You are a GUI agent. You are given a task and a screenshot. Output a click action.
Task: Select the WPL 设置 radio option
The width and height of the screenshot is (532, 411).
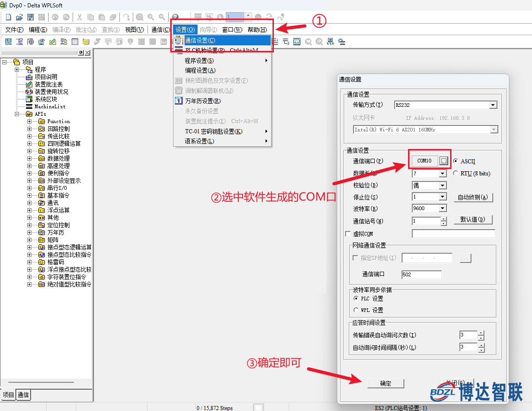[x=356, y=310]
